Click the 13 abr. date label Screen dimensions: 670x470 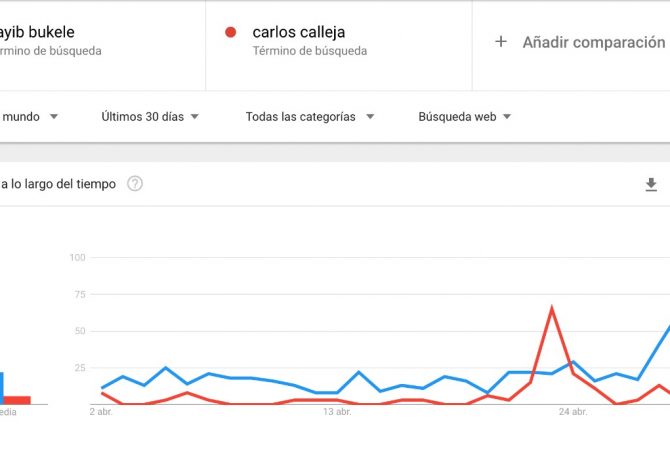point(337,412)
